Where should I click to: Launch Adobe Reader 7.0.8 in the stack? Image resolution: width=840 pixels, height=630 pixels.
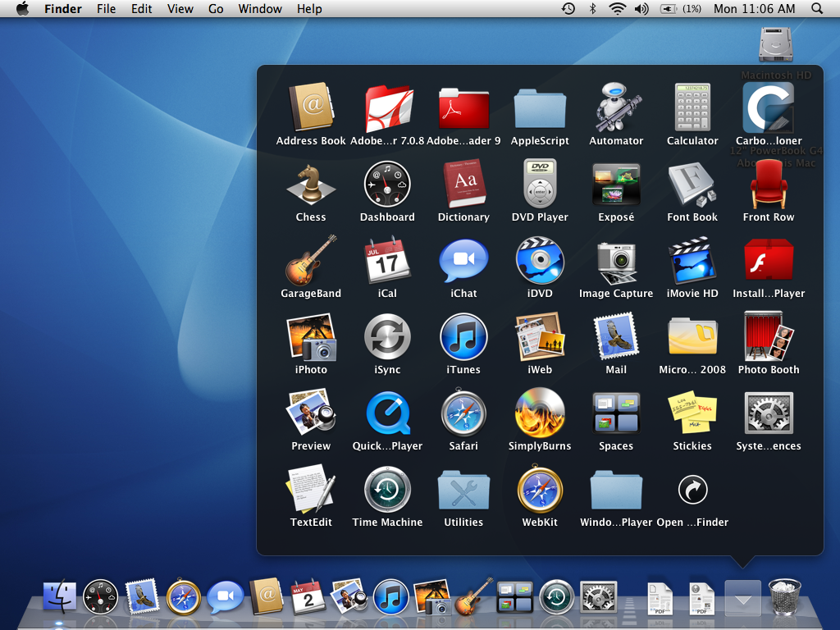pos(387,107)
